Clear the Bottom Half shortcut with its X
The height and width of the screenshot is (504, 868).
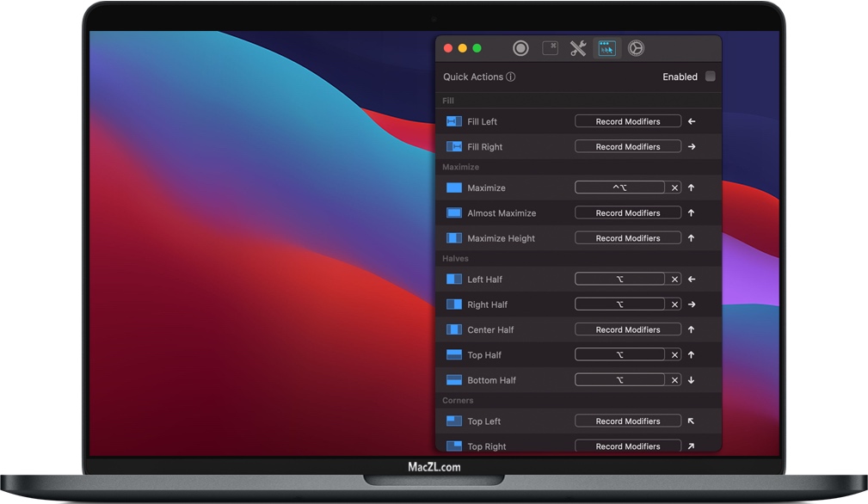click(674, 379)
